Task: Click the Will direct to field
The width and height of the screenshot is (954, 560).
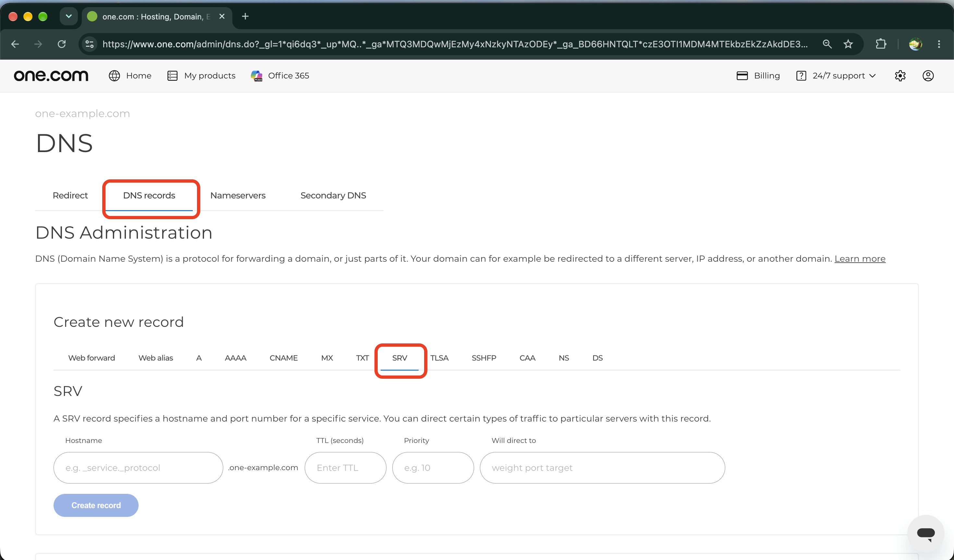Action: 602,468
